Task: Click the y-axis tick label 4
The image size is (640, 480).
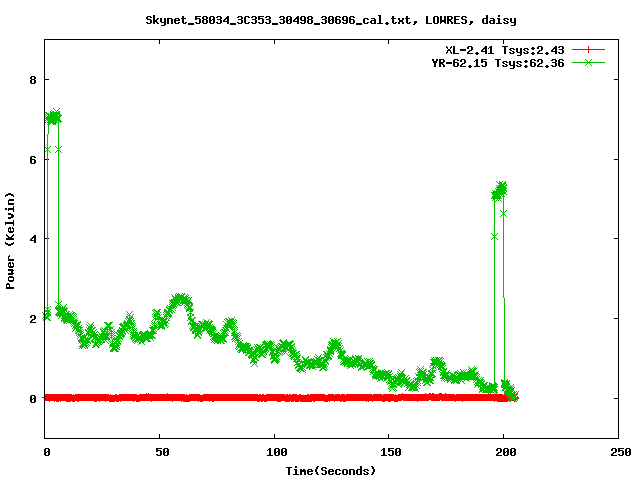Action: click(33, 239)
